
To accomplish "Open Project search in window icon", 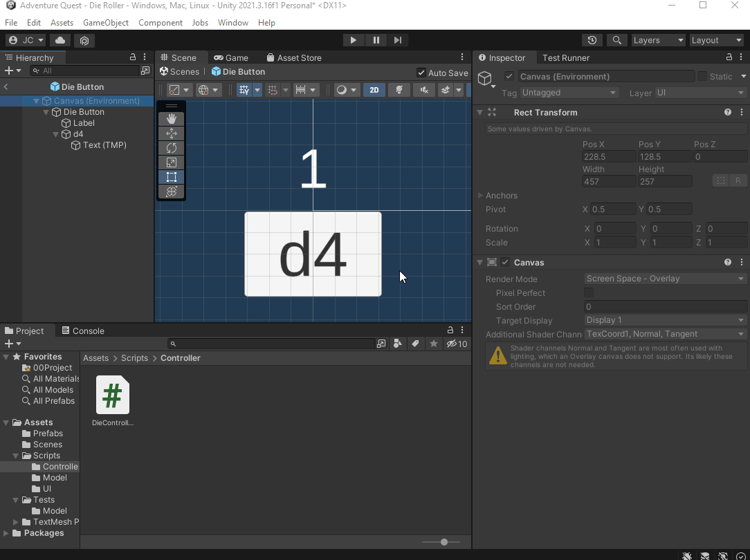I will 381,344.
